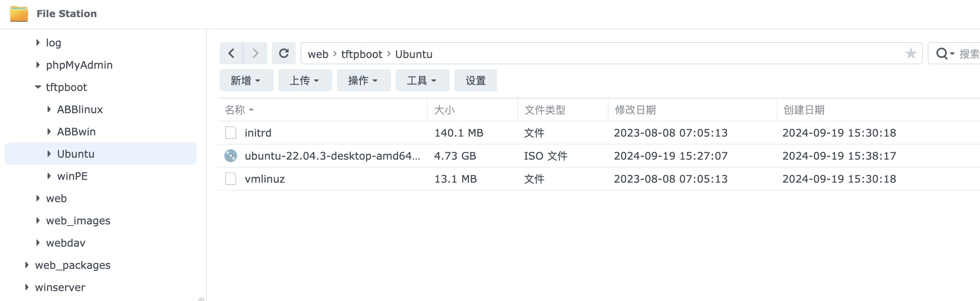Screen dimensions: 980x301
Task: Click the initrd file icon
Action: point(231,133)
